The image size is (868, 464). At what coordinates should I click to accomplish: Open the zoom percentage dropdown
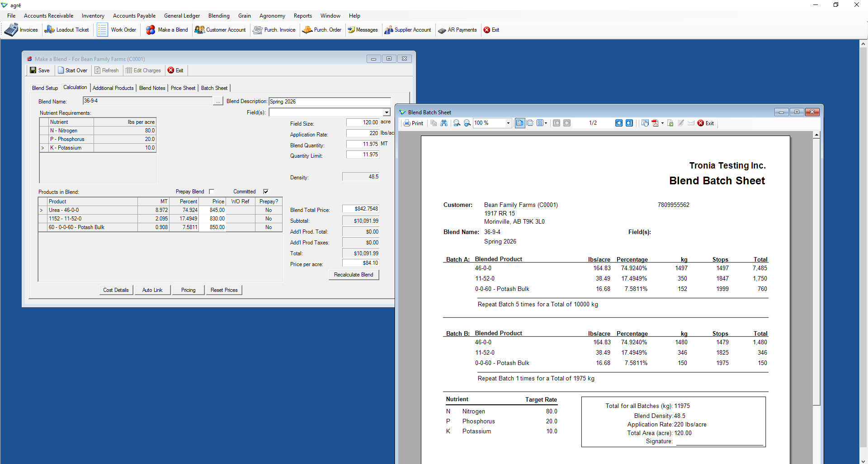[508, 123]
